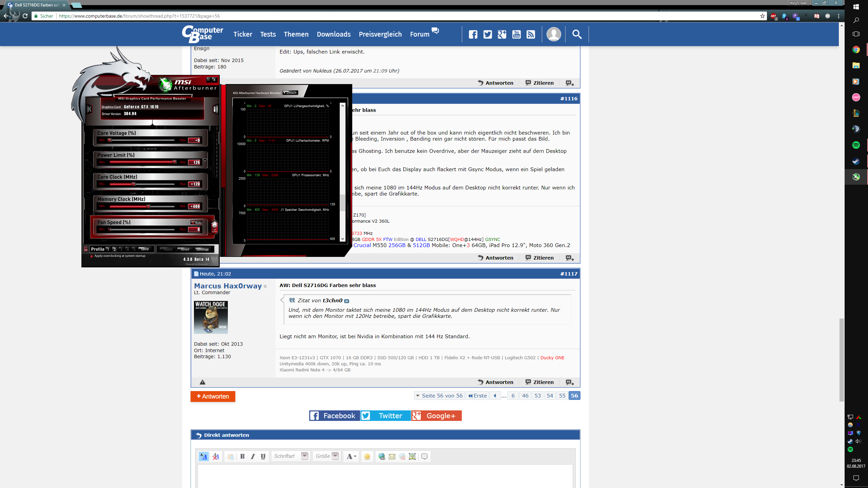Open site search magnifier icon
Viewport: 868px width, 488px height.
click(x=577, y=34)
